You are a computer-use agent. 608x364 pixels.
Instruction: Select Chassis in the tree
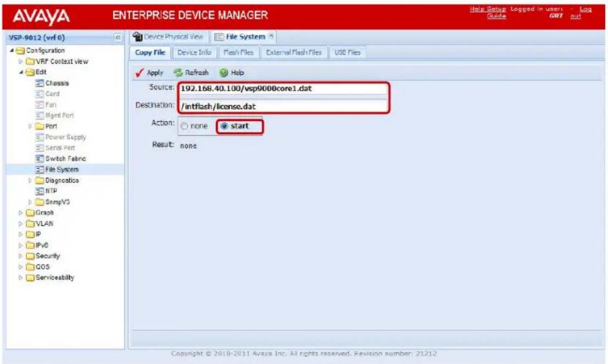pyautogui.click(x=57, y=83)
